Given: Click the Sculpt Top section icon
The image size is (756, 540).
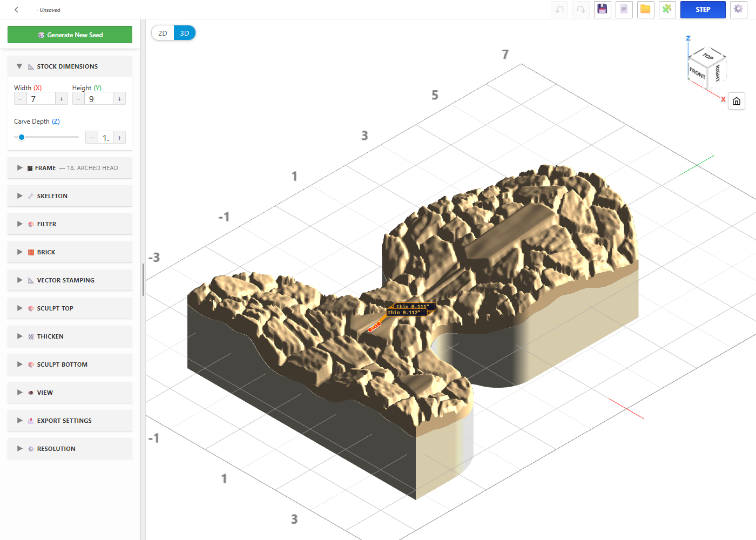Looking at the screenshot, I should pos(31,308).
